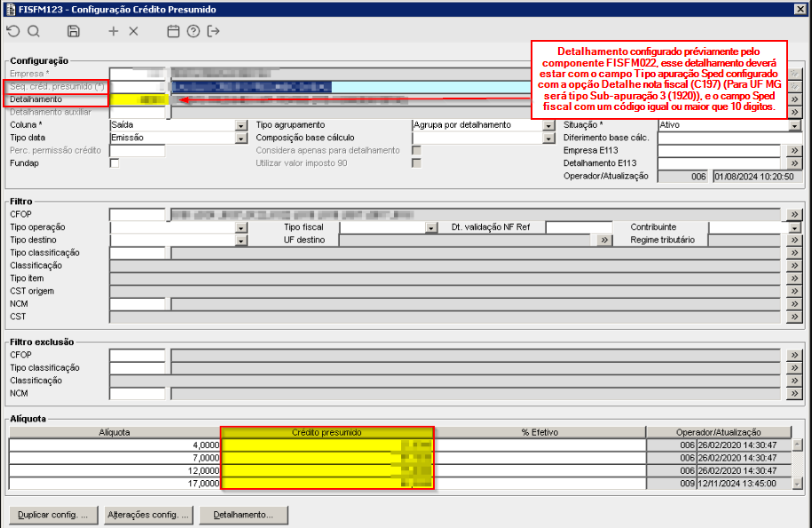The image size is (812, 528).
Task: Open lookup arrows for Filtro Classificação
Action: [794, 265]
